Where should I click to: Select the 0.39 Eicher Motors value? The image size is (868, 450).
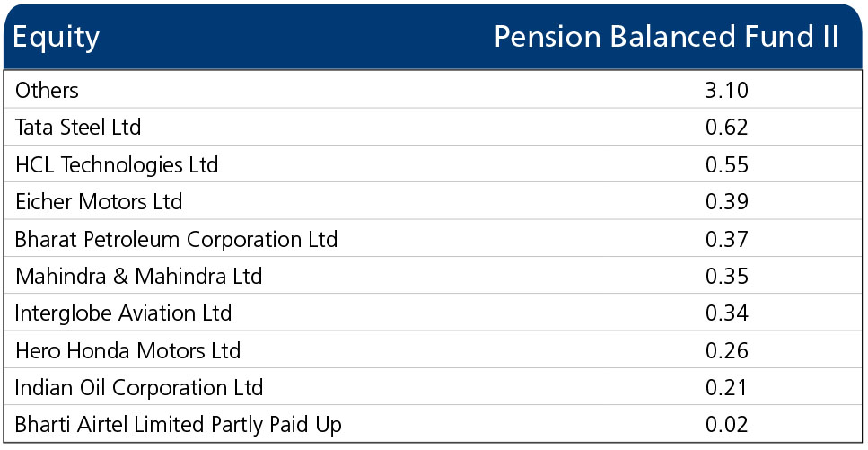coord(727,201)
